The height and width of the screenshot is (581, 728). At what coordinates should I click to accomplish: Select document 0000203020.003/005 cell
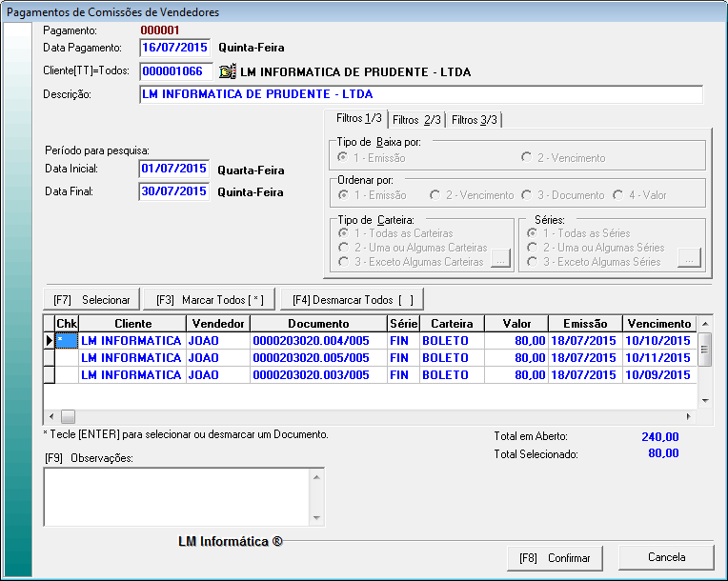[318, 375]
